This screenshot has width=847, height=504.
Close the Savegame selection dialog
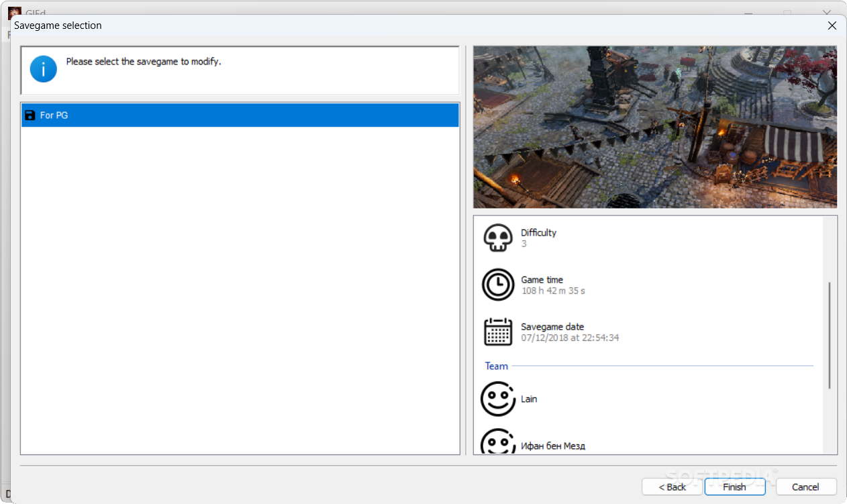(832, 26)
